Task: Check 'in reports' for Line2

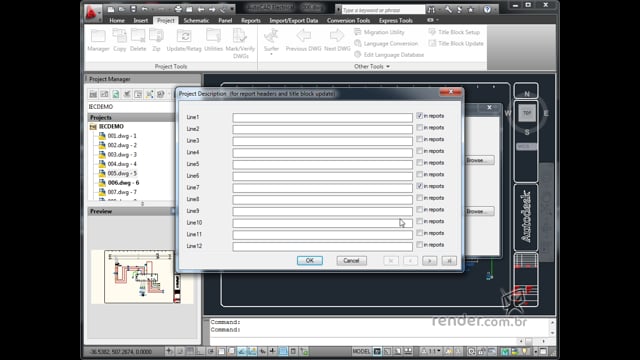Action: [420, 128]
